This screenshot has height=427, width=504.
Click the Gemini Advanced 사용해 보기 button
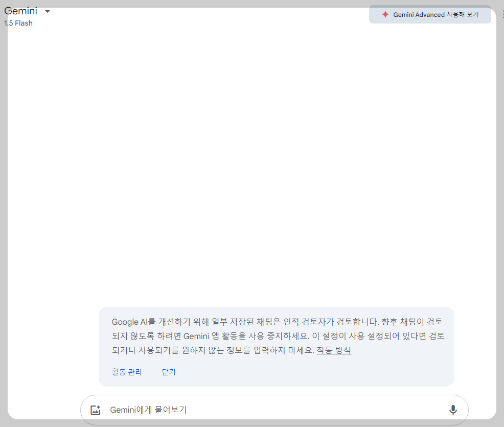[430, 14]
